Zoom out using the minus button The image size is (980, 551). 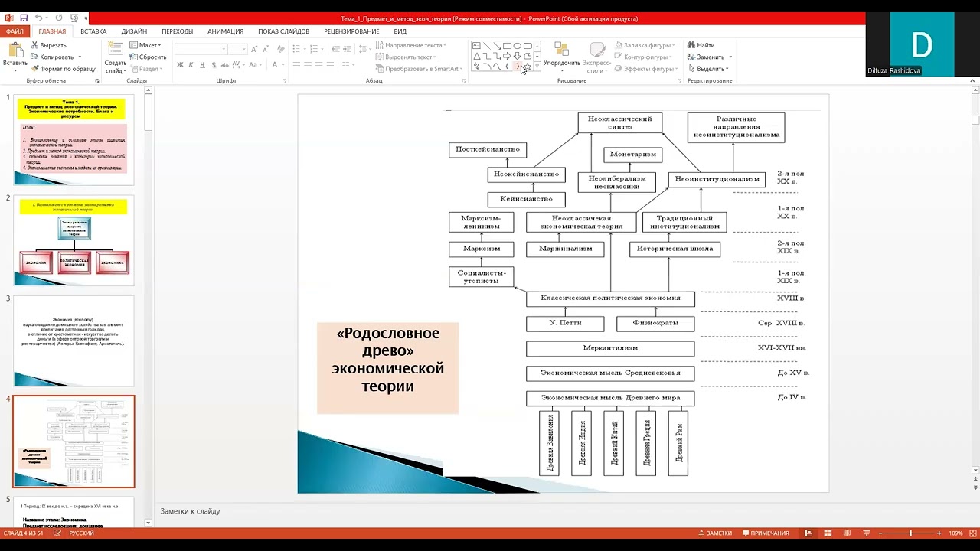coord(880,533)
